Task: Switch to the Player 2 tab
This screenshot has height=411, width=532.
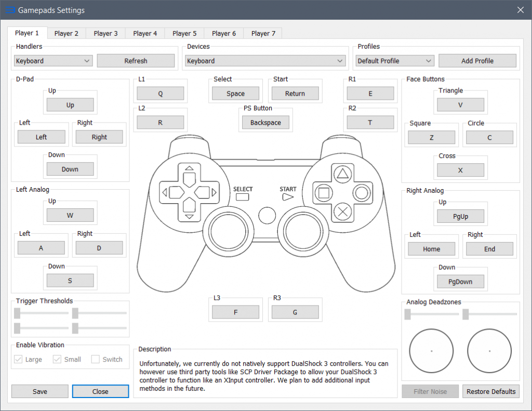Action: pyautogui.click(x=66, y=33)
